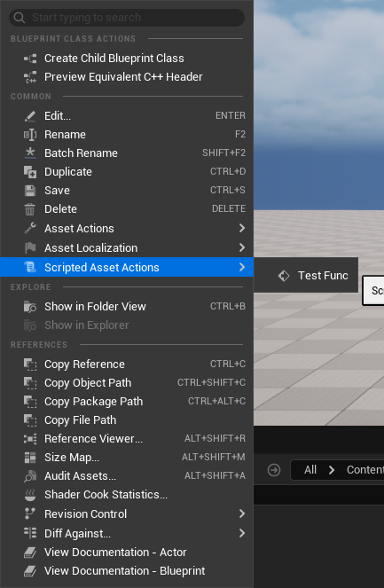Click Save in the Common section
This screenshot has width=384, height=588.
coord(127,191)
